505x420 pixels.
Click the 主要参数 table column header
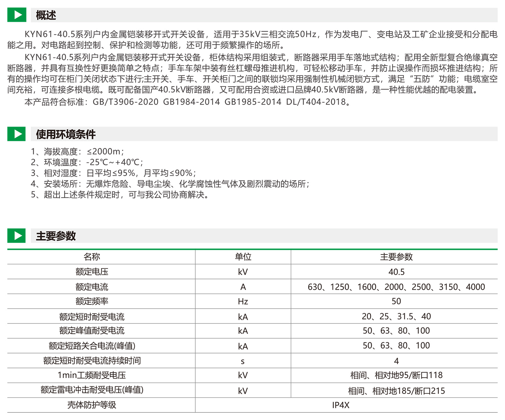396,257
